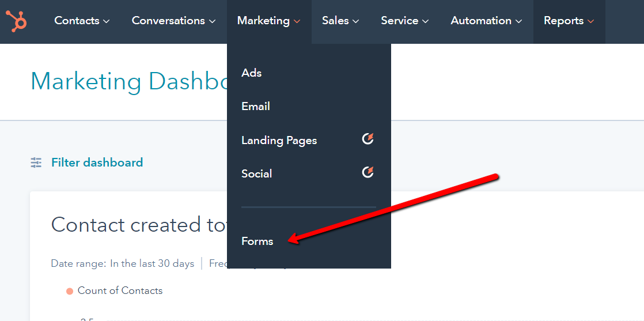This screenshot has height=321, width=644.
Task: Click the chevron next to Marketing
Action: click(x=297, y=21)
